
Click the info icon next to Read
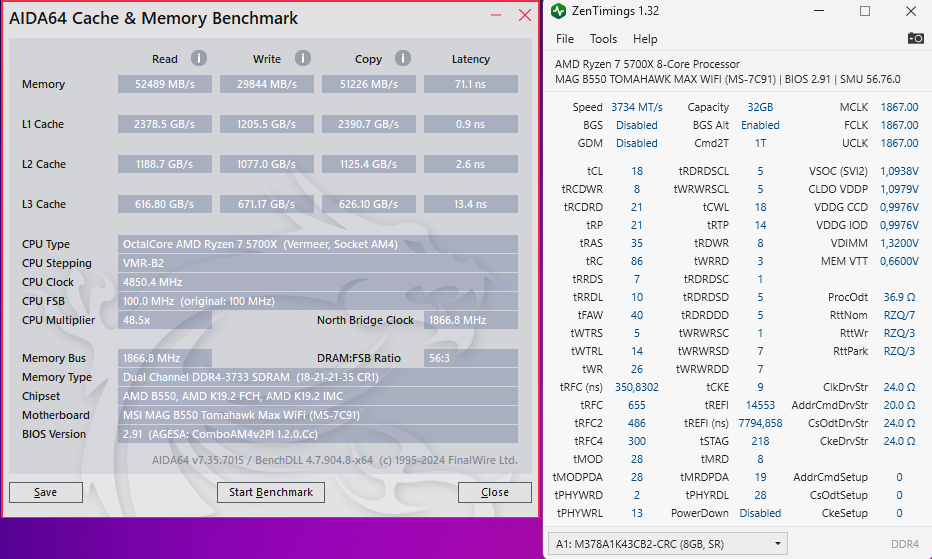point(199,58)
